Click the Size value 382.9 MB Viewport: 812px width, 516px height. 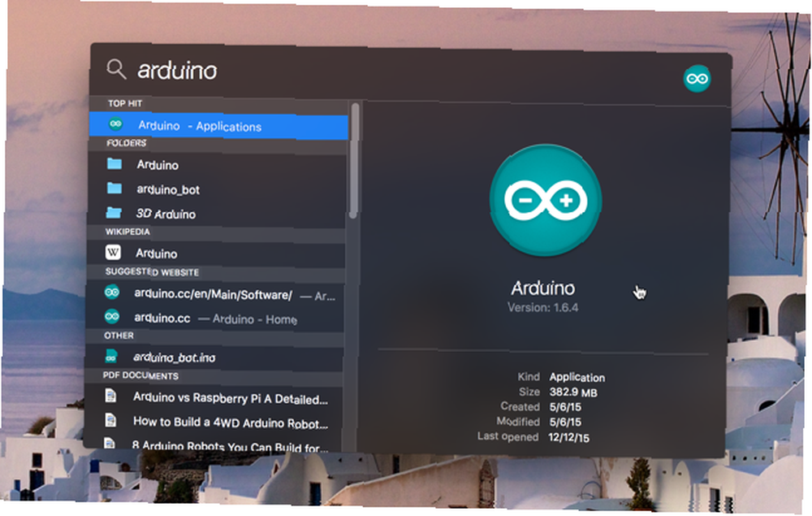pyautogui.click(x=573, y=392)
